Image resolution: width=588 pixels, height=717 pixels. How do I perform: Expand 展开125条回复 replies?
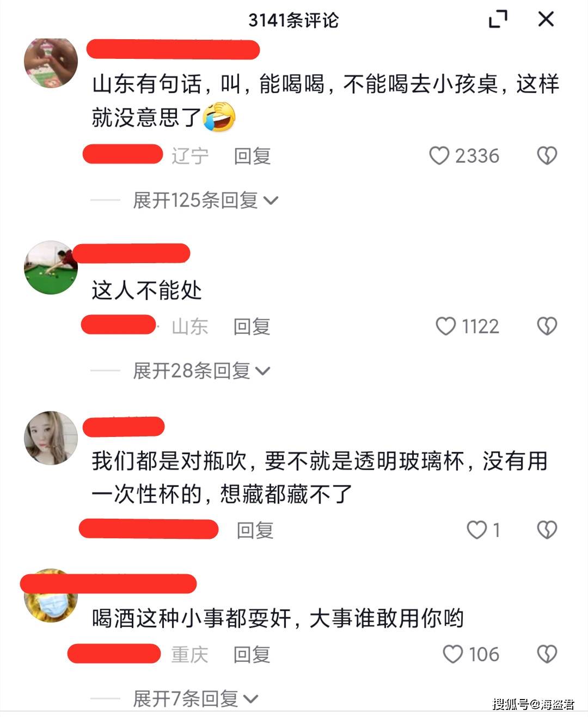pyautogui.click(x=206, y=200)
